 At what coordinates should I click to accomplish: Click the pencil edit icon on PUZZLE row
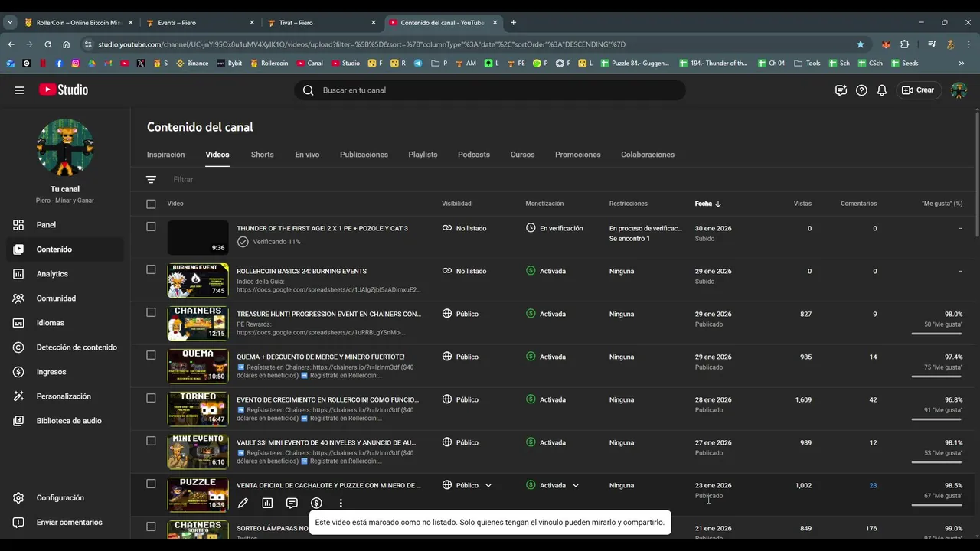243,503
